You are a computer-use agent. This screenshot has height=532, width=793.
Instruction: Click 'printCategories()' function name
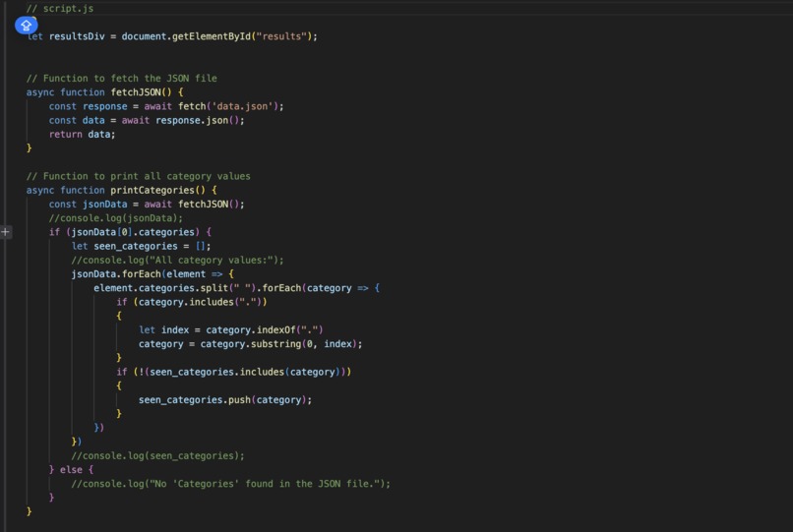coord(157,190)
